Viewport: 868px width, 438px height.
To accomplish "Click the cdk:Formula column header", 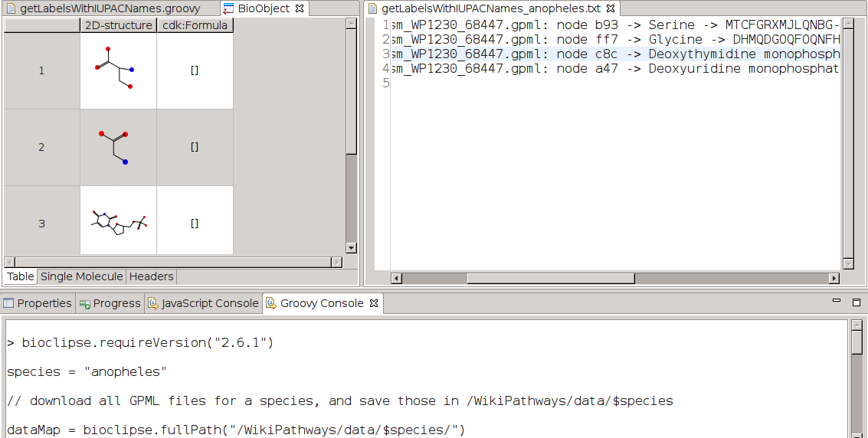I will [x=195, y=25].
